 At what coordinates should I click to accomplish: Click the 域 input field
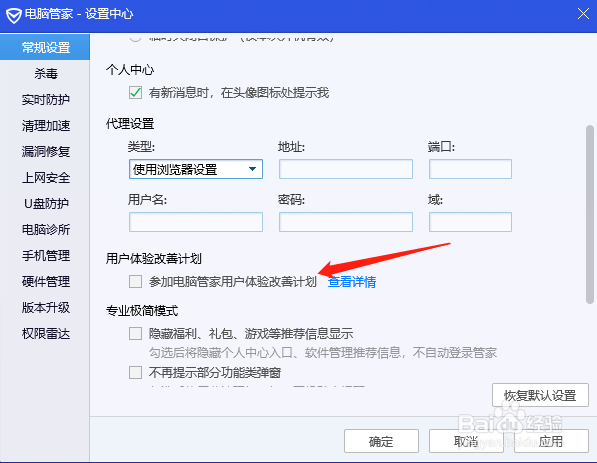(470, 222)
